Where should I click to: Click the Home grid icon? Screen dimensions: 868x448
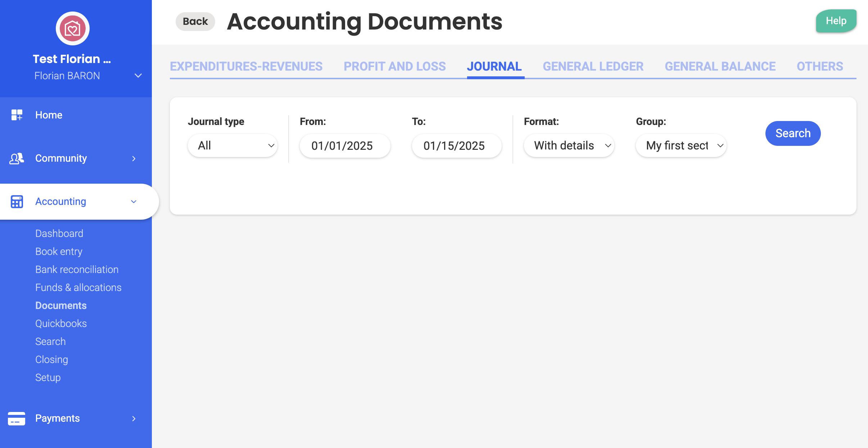click(x=17, y=115)
